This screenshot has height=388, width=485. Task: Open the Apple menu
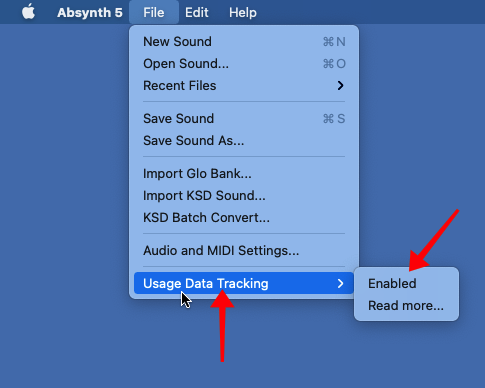(x=29, y=12)
